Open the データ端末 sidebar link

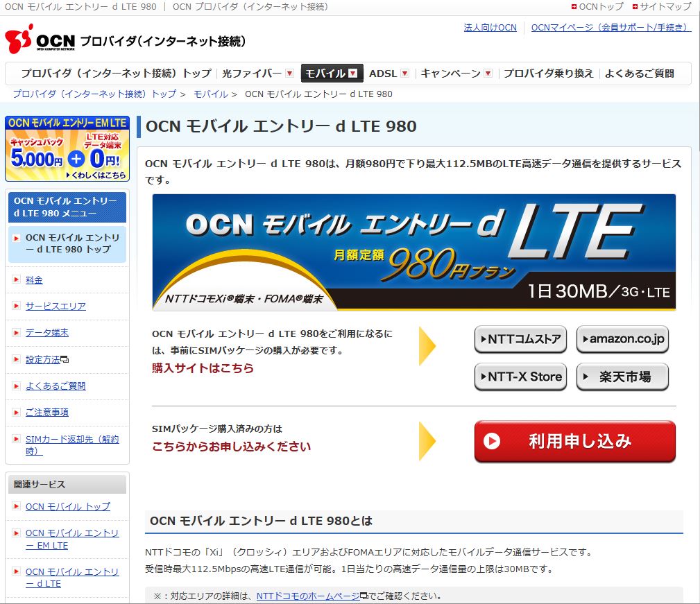[x=47, y=333]
